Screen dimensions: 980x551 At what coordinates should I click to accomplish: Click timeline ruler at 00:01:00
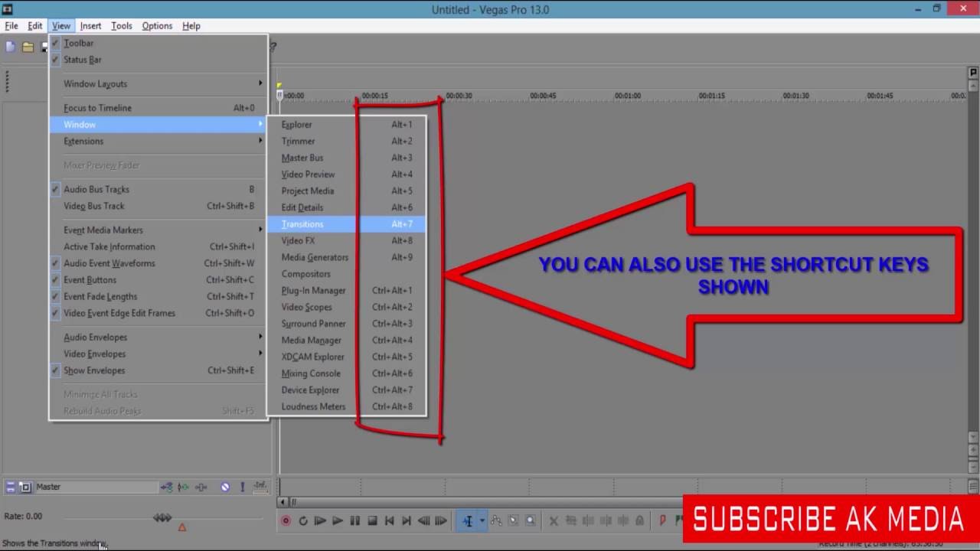627,96
